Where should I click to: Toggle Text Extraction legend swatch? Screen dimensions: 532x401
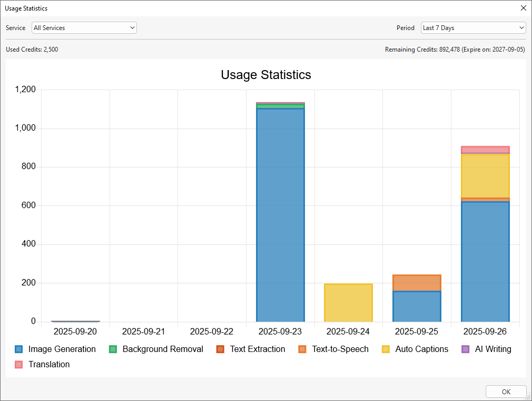click(220, 349)
